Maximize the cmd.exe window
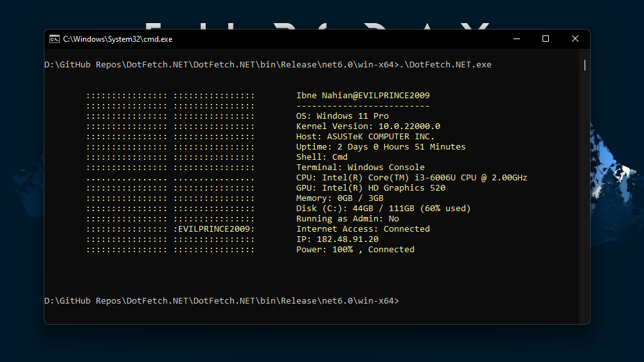Screen dimensions: 644x362 click(x=546, y=39)
